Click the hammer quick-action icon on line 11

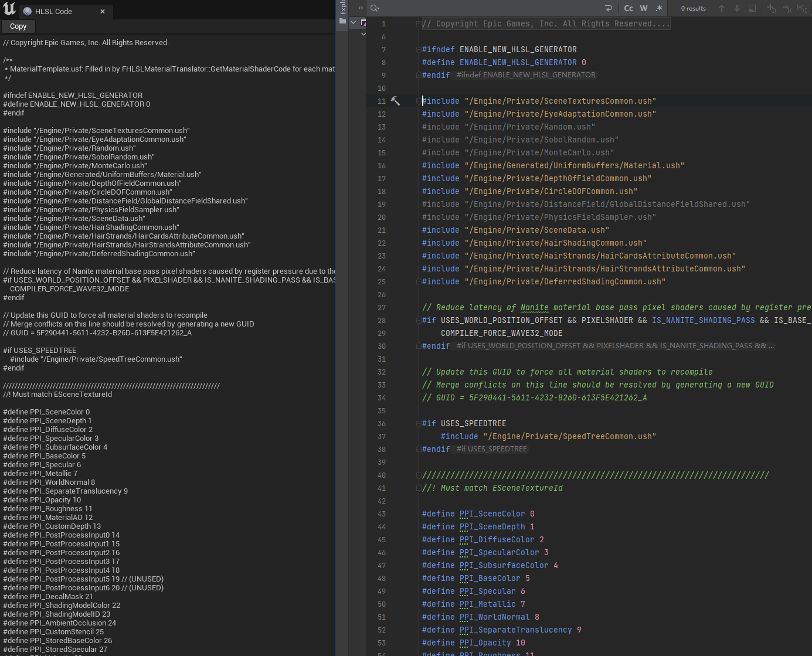coord(395,101)
